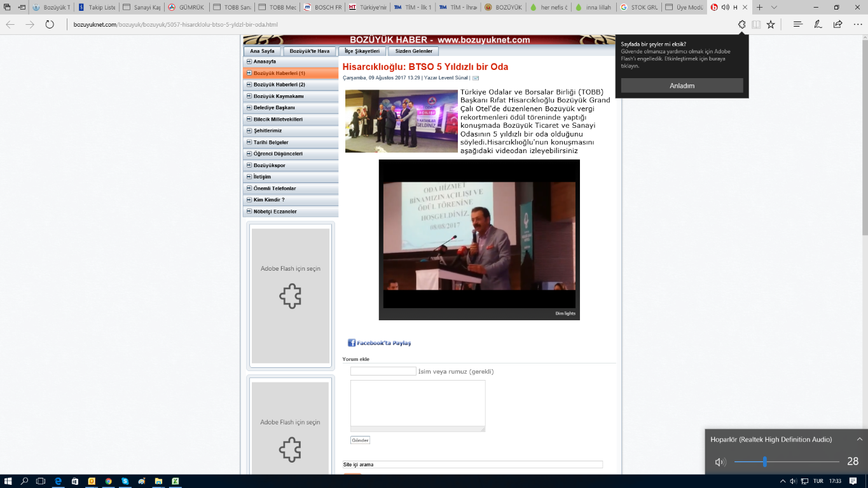Share via Facebook'ta Paylaş link
Viewport: 868px width, 488px height.
379,343
